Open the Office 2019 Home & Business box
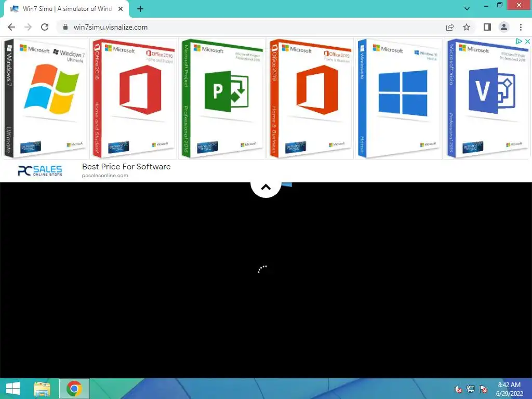 tap(311, 98)
